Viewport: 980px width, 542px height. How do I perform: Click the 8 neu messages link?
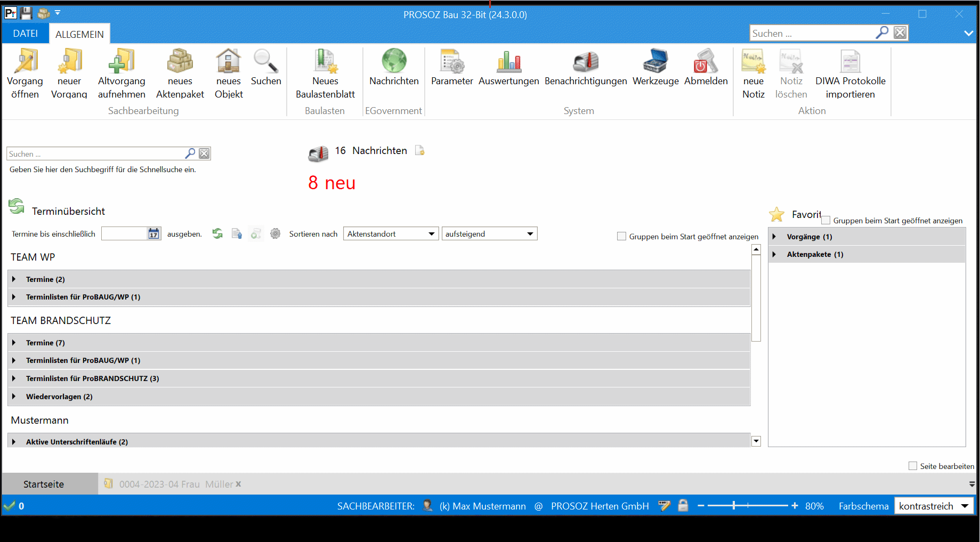(x=331, y=183)
